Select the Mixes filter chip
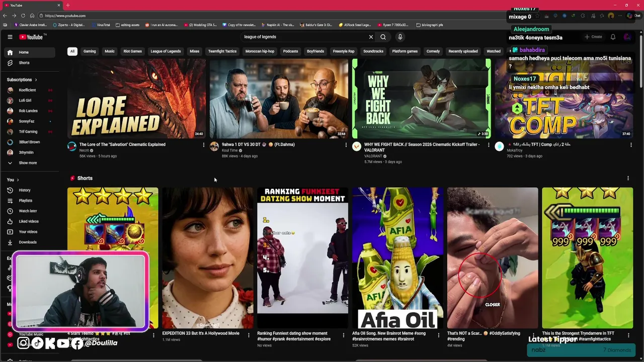The height and width of the screenshot is (362, 644). tap(195, 51)
